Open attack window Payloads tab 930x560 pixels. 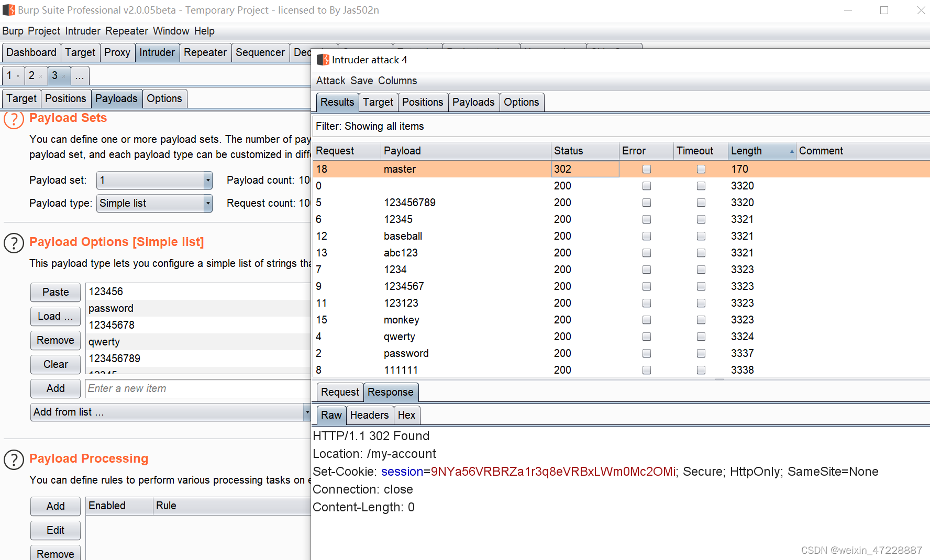click(x=473, y=102)
